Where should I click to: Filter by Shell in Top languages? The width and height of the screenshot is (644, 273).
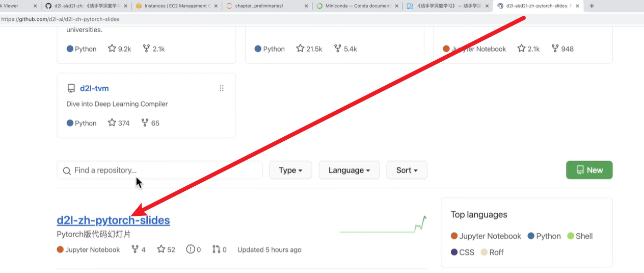(580, 236)
